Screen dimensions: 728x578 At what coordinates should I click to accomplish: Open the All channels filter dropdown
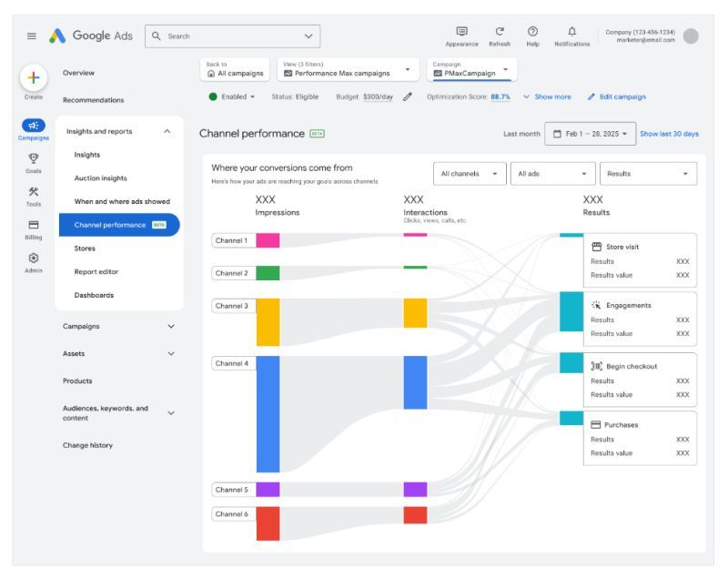click(x=469, y=173)
